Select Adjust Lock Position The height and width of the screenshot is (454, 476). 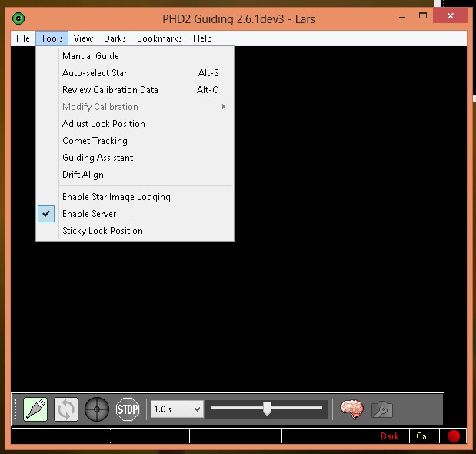click(135, 124)
